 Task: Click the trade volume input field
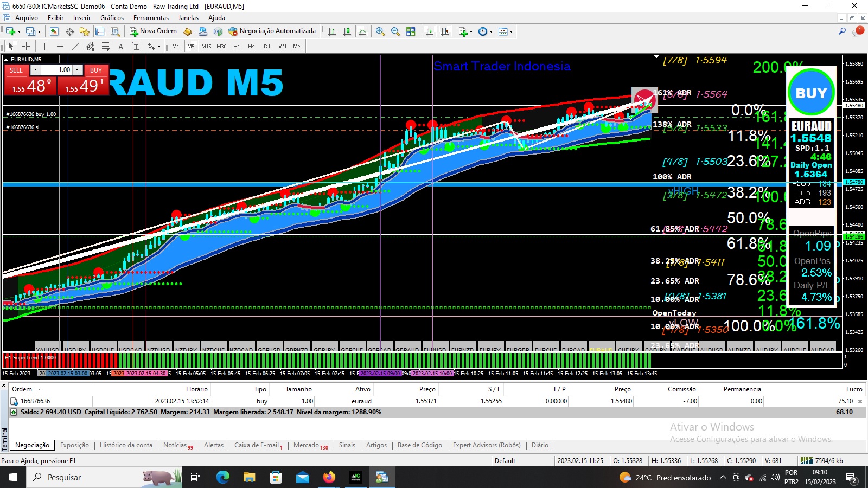tap(56, 70)
